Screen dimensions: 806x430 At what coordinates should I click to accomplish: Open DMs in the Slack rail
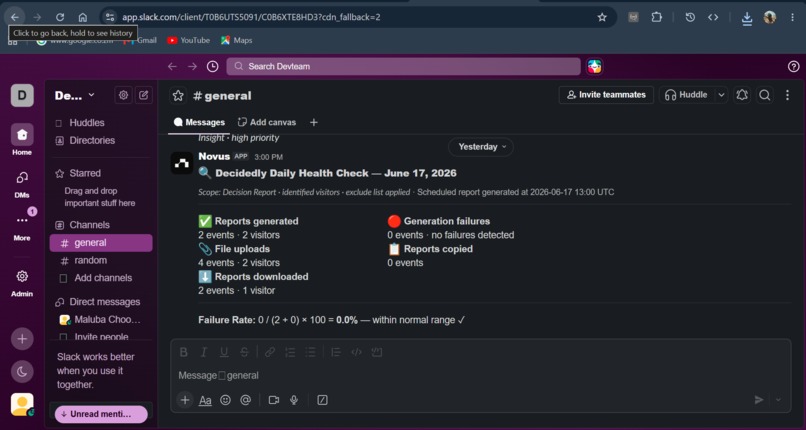[x=22, y=184]
